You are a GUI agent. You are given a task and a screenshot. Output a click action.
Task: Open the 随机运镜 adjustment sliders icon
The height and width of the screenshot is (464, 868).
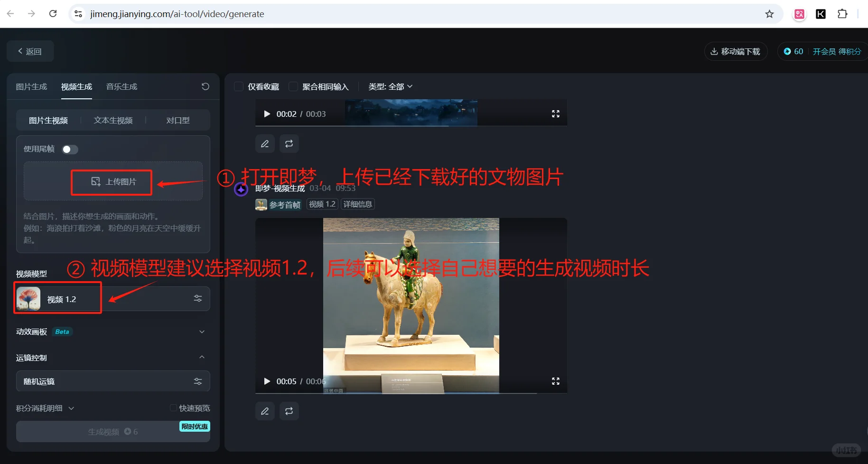pos(198,381)
